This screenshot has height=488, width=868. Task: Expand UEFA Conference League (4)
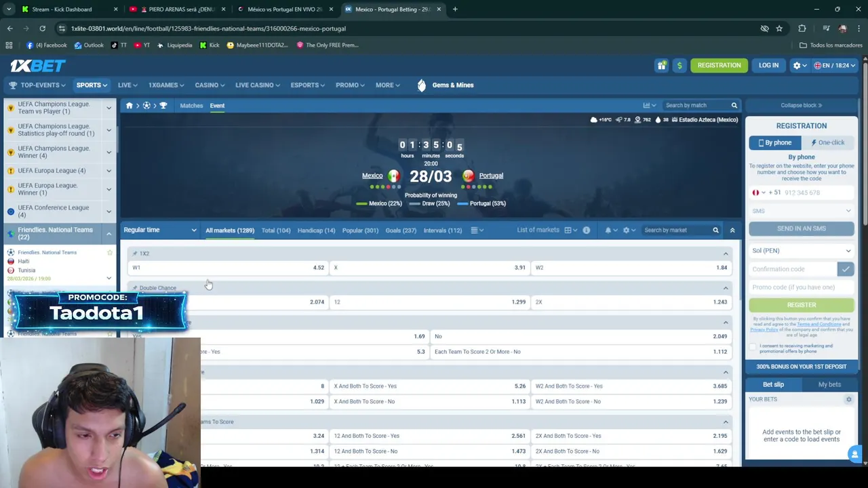(108, 211)
